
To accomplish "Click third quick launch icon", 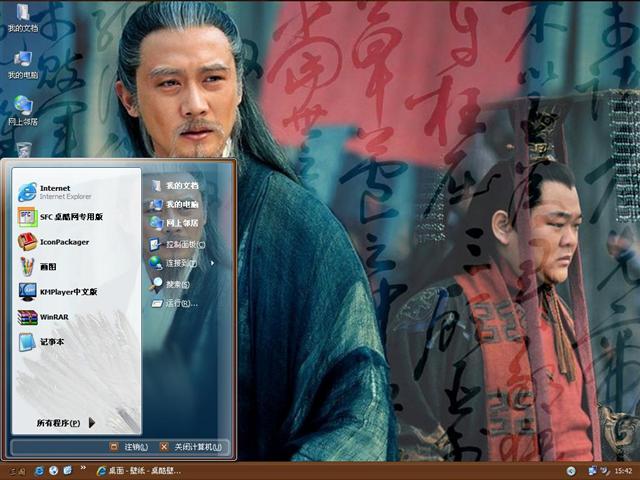I will pos(67,471).
